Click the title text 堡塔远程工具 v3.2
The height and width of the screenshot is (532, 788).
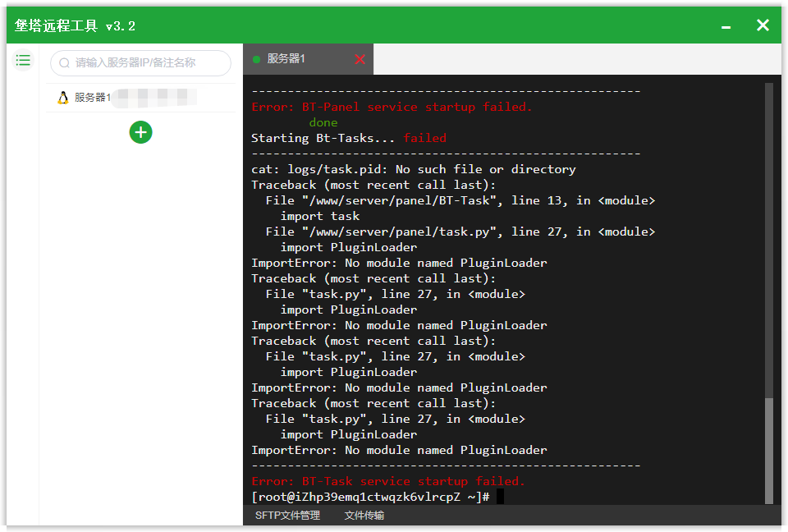click(75, 25)
